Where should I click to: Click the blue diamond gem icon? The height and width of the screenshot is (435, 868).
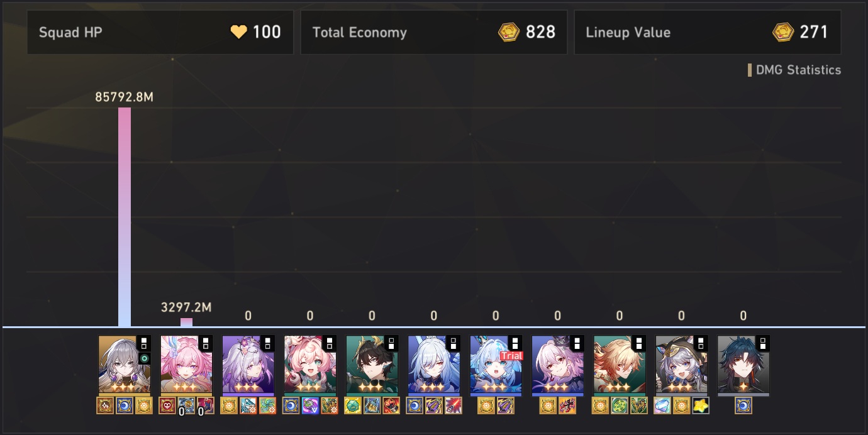[662, 405]
